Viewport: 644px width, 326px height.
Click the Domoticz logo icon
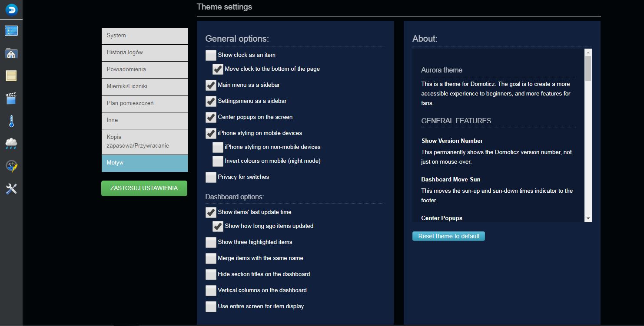click(x=11, y=10)
